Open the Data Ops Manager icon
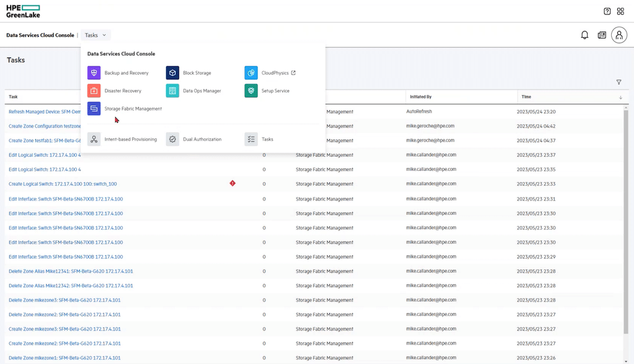This screenshot has width=634, height=364. coord(172,90)
